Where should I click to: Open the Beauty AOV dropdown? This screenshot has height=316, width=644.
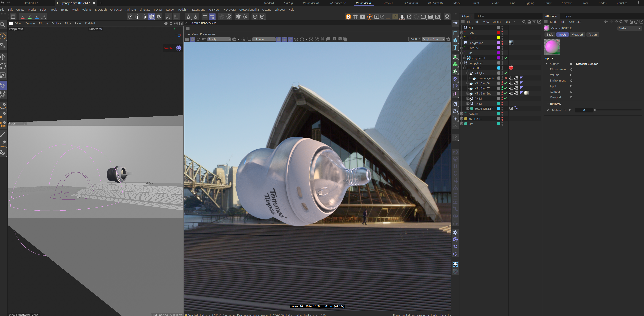(x=219, y=39)
